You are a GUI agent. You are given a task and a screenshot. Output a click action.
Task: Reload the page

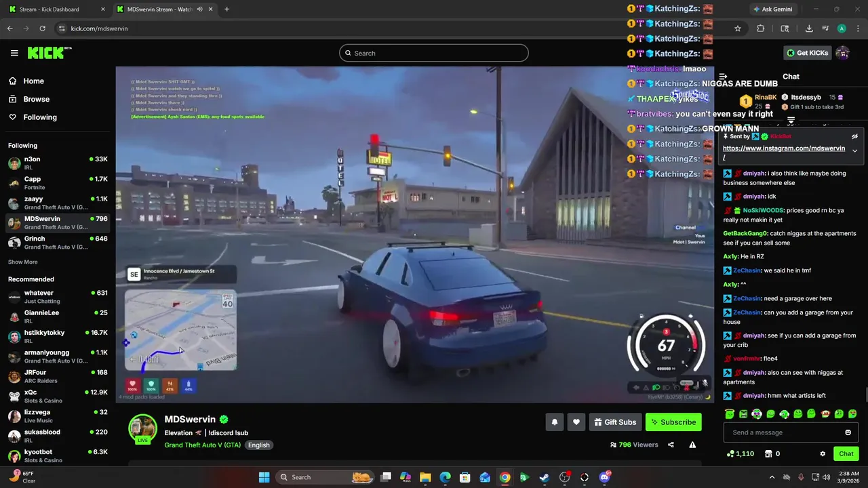pos(42,28)
